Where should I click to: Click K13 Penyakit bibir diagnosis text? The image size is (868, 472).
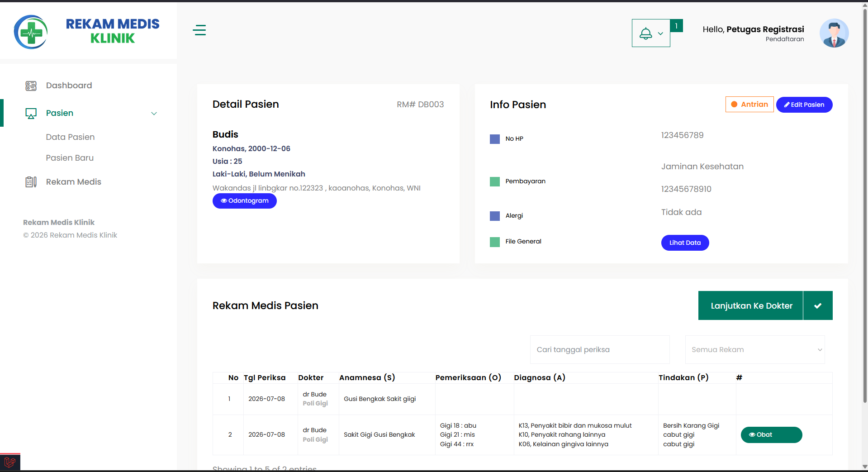[x=575, y=425]
